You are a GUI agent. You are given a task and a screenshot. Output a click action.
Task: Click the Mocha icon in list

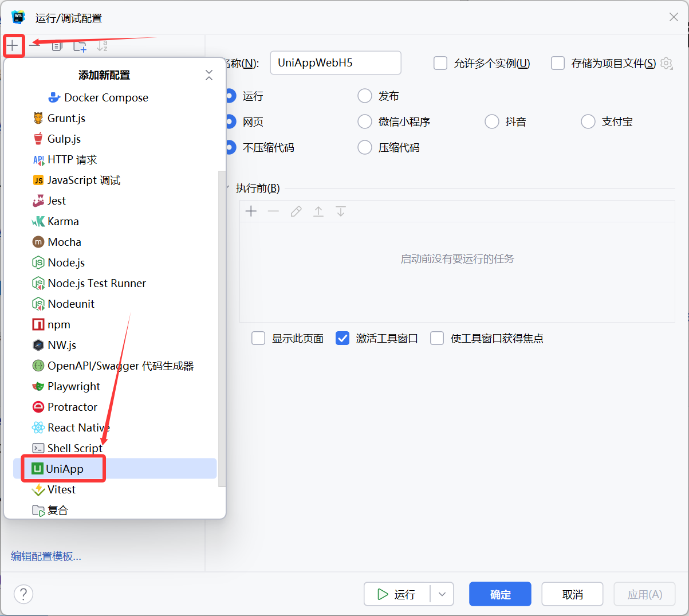38,242
